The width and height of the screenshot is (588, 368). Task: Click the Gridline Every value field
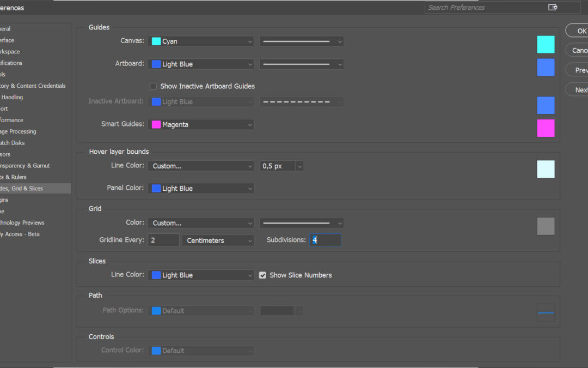point(163,240)
